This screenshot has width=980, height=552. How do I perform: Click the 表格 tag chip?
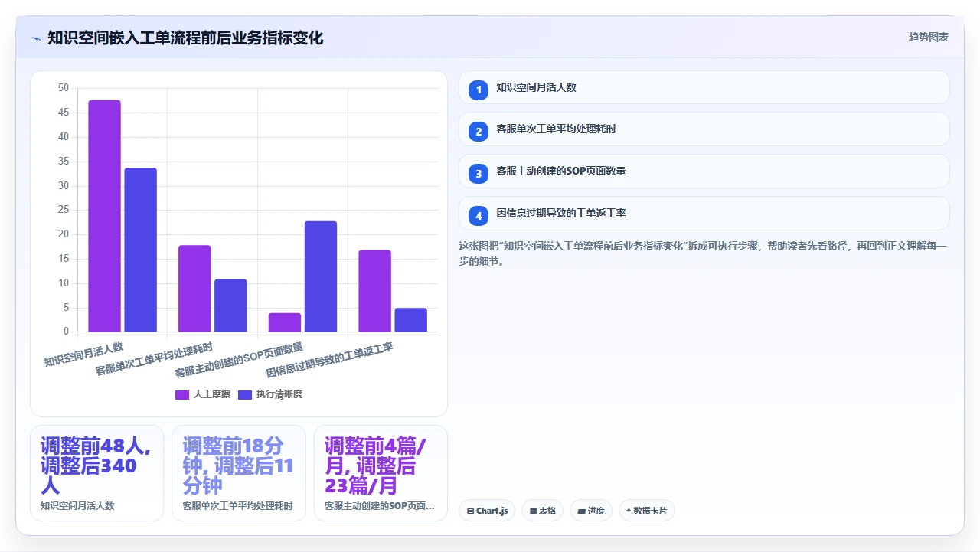pyautogui.click(x=542, y=511)
